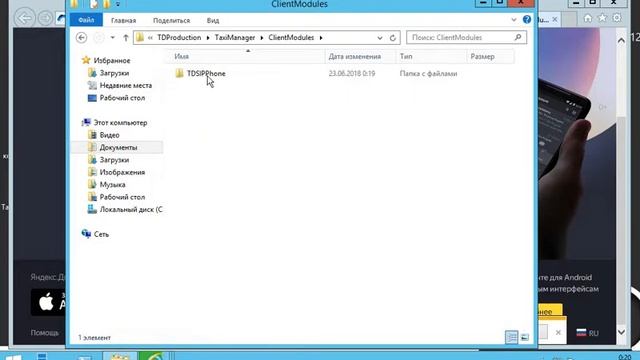Open the Видео folder in the sidebar

pyautogui.click(x=109, y=135)
